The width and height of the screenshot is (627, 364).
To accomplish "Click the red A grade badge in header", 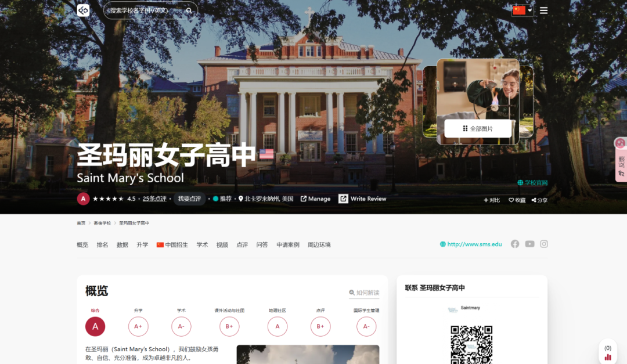I will click(83, 199).
